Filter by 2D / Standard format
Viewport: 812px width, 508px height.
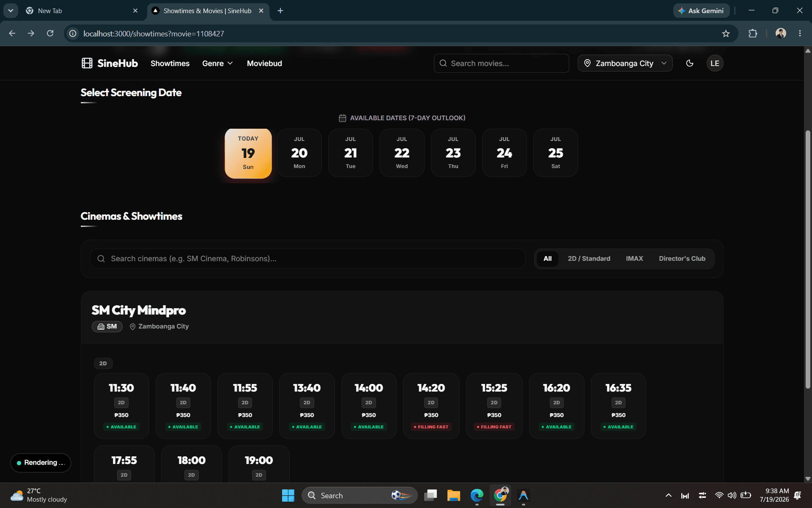[x=589, y=259]
